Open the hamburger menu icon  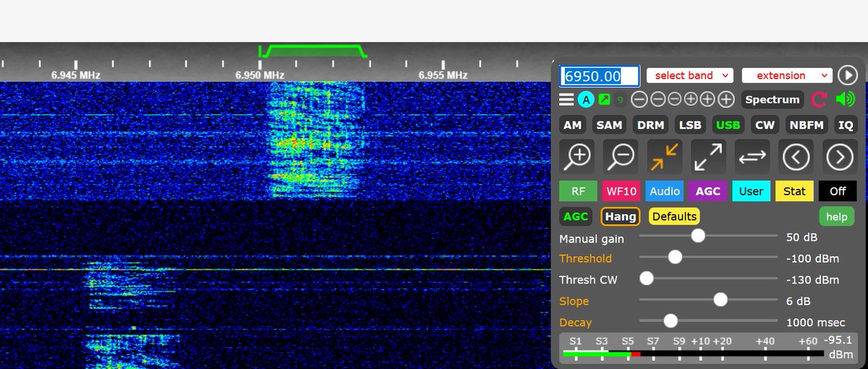[x=566, y=100]
